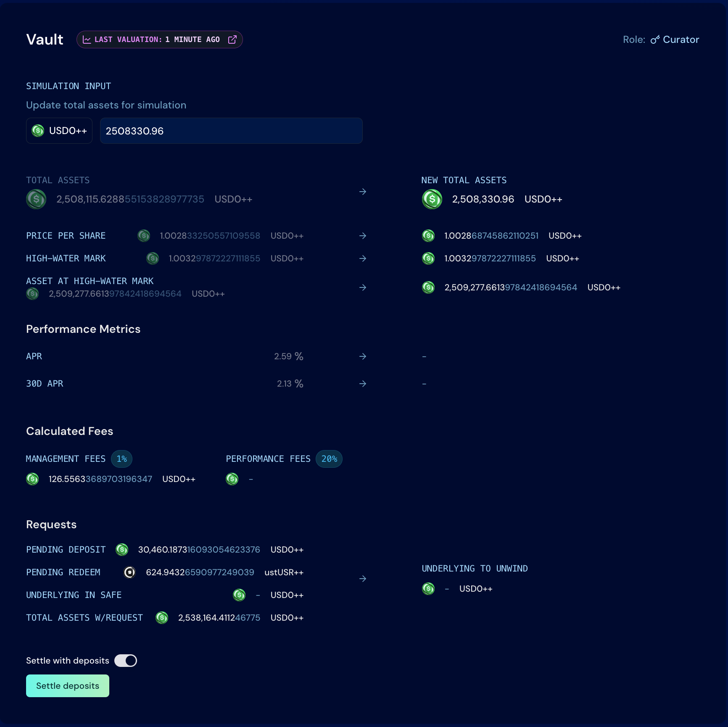Click the Curator key icon
The image size is (728, 727).
coord(655,40)
